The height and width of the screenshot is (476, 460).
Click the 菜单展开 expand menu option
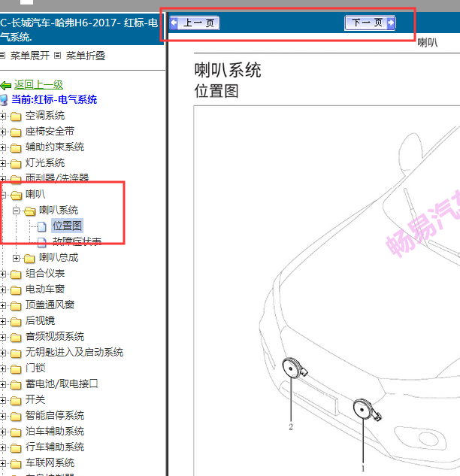pyautogui.click(x=30, y=56)
